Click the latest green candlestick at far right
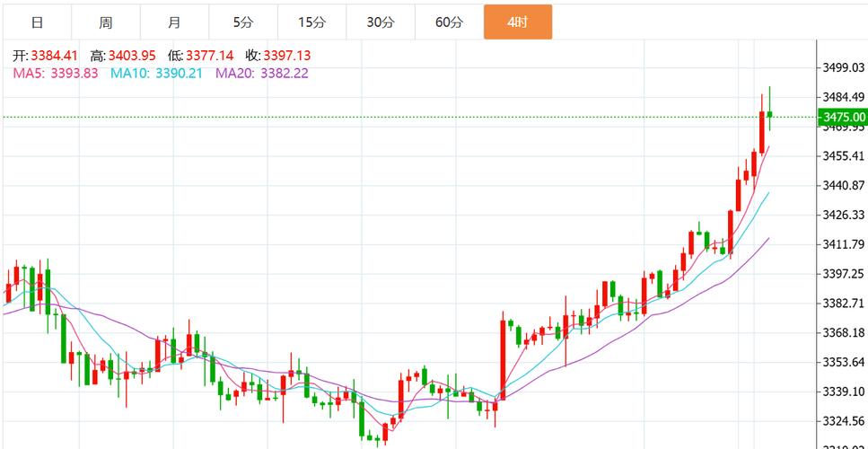The image size is (868, 449). (x=770, y=113)
